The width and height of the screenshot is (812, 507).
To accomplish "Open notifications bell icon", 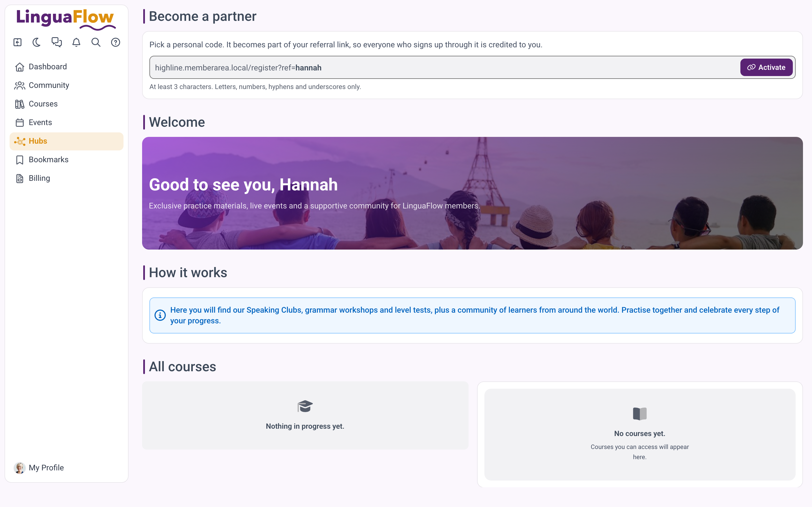I will pos(76,42).
